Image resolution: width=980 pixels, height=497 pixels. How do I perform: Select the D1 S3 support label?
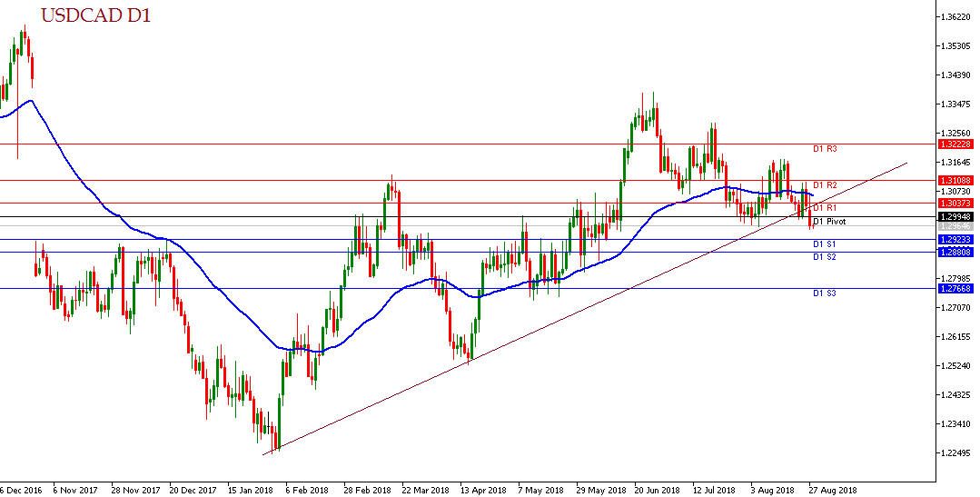(x=825, y=293)
